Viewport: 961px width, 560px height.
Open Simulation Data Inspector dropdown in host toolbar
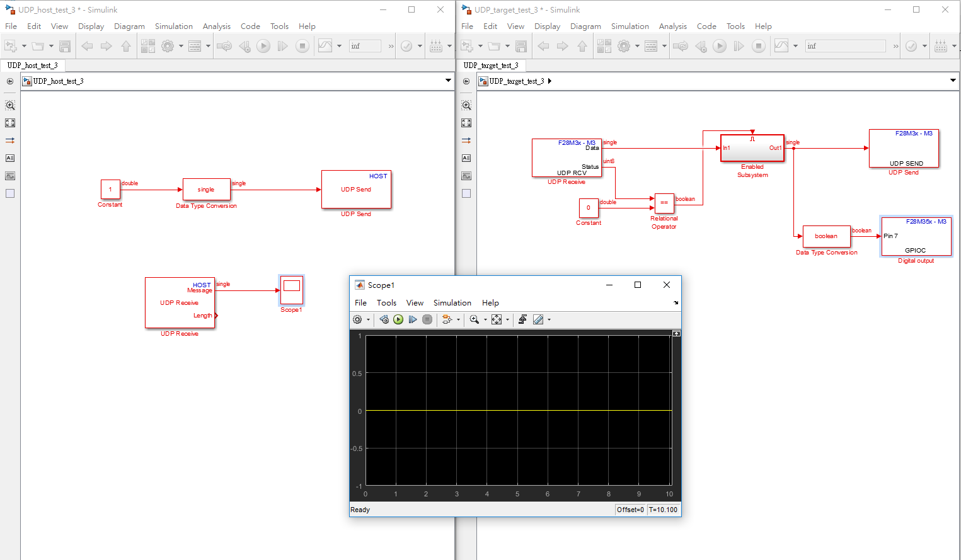[339, 46]
